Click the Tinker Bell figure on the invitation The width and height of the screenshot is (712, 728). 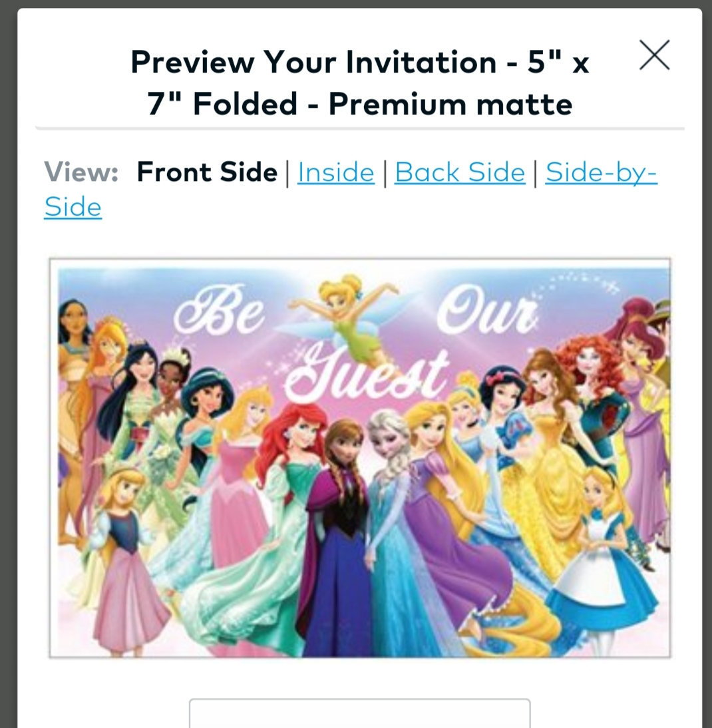343,315
